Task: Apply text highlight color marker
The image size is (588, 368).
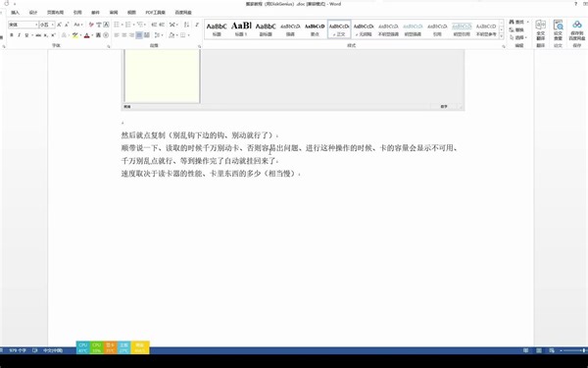Action: (x=75, y=35)
